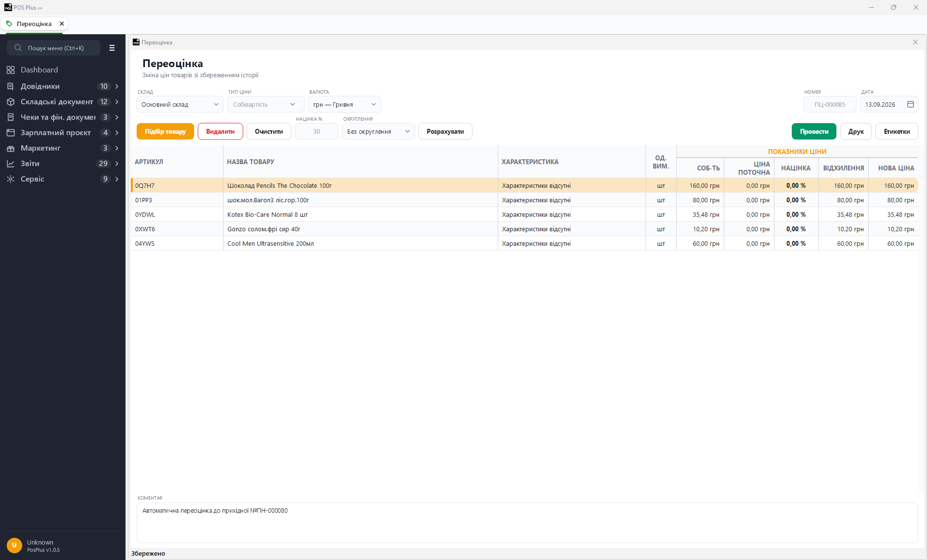Click the Маркетинг gift icon
The image size is (927, 560).
pos(11,148)
